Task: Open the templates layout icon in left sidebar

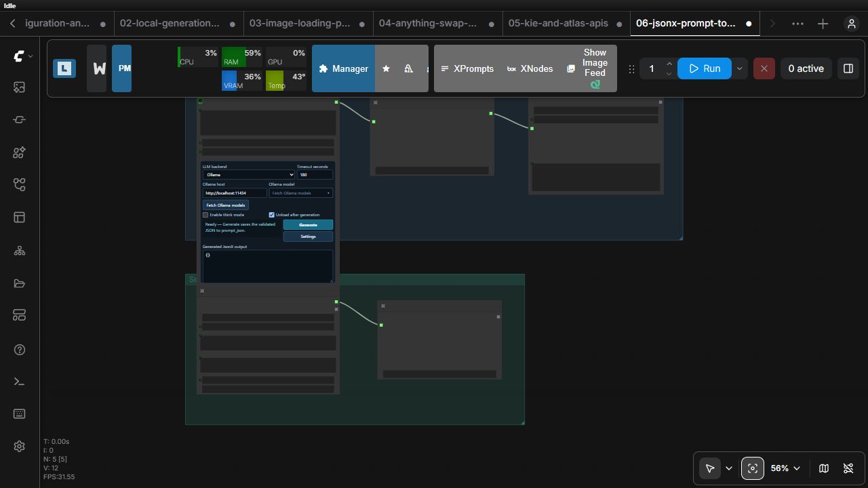Action: [19, 218]
